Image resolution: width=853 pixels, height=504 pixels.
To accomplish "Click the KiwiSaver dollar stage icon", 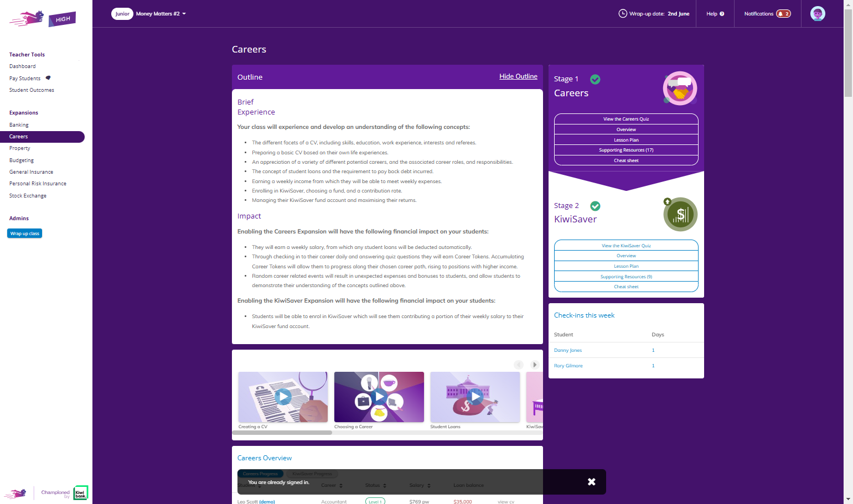I will click(680, 214).
